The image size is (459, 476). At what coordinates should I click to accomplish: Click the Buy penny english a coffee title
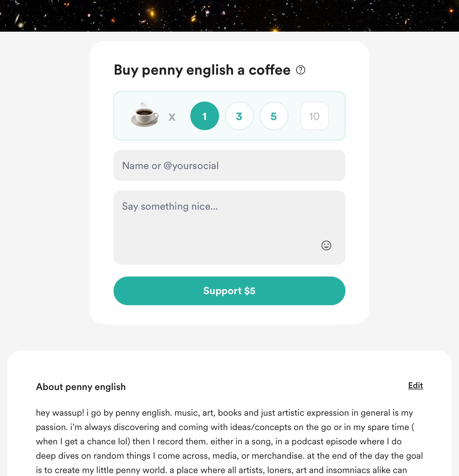point(202,70)
